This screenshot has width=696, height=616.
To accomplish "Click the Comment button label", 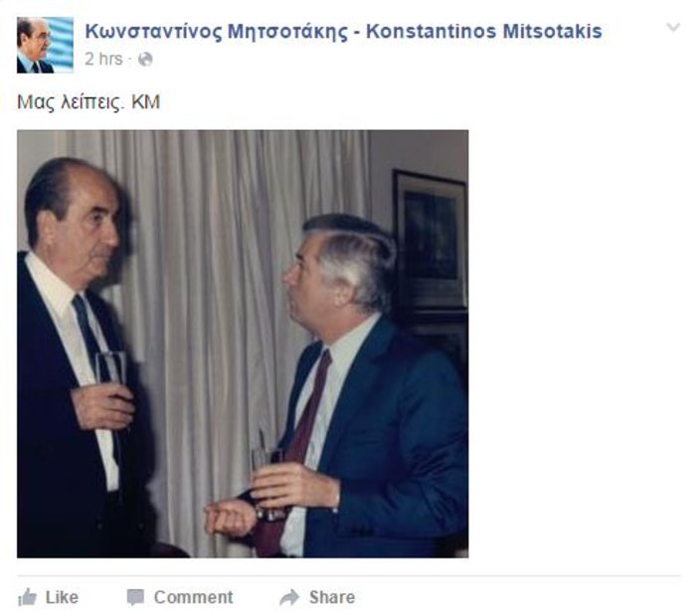I will pyautogui.click(x=193, y=597).
